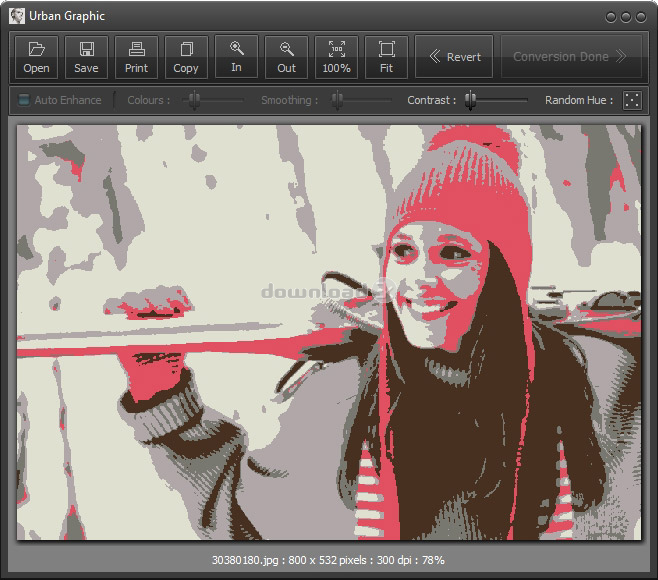Minimize the Urban Graphic window
This screenshot has height=580, width=658.
pos(613,17)
